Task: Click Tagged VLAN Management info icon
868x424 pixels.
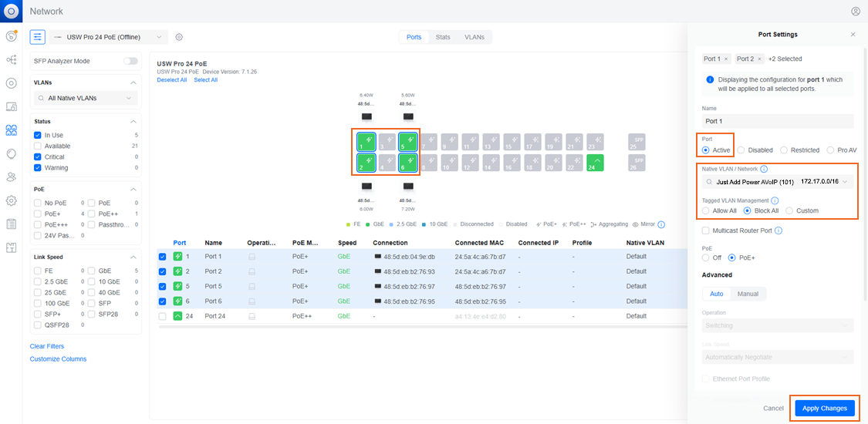Action: (x=775, y=200)
